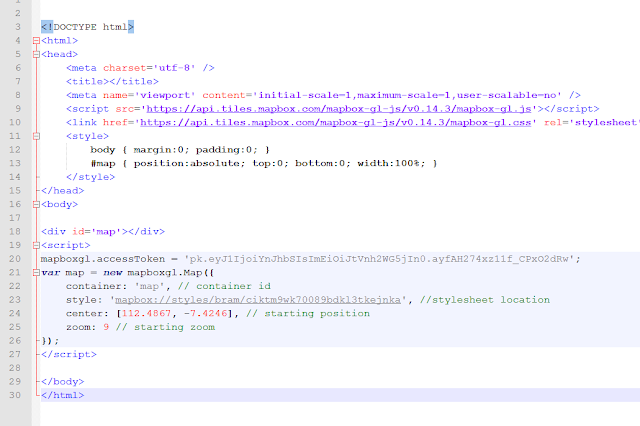Open the mapbox-gl.js script URL link
This screenshot has width=640, height=426.
point(339,109)
